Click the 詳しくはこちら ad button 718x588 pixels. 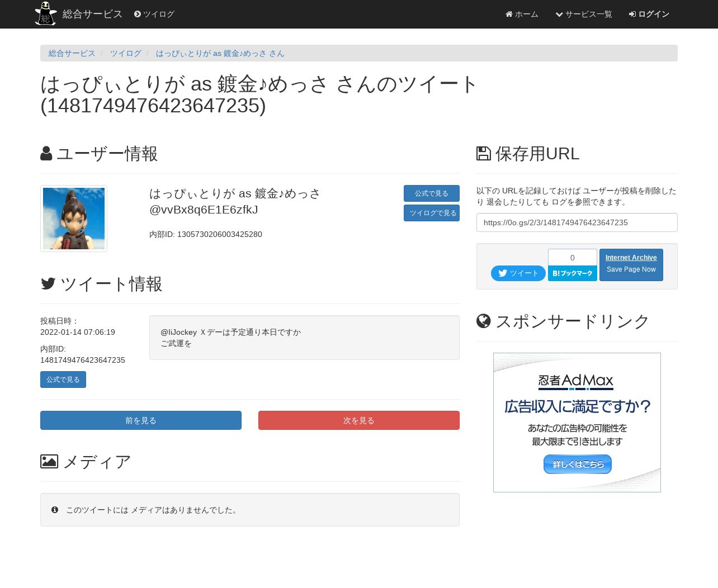578,464
